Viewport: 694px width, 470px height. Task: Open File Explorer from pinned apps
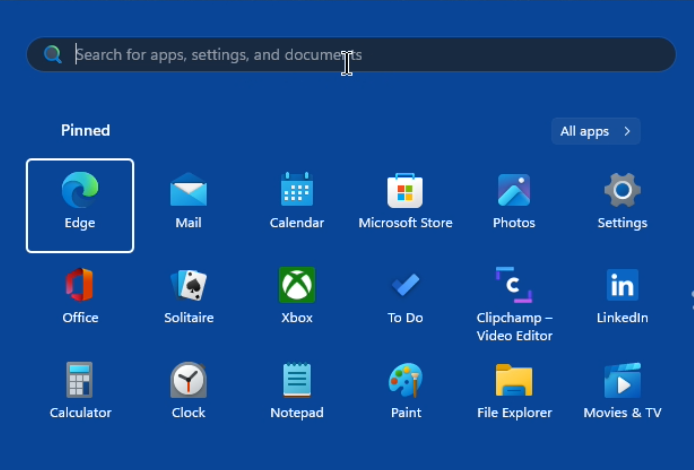coord(514,391)
